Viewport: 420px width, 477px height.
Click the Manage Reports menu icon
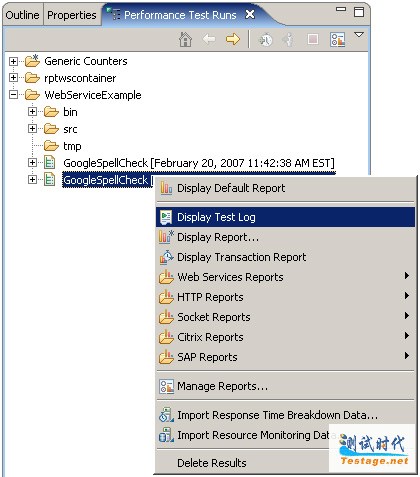point(166,386)
